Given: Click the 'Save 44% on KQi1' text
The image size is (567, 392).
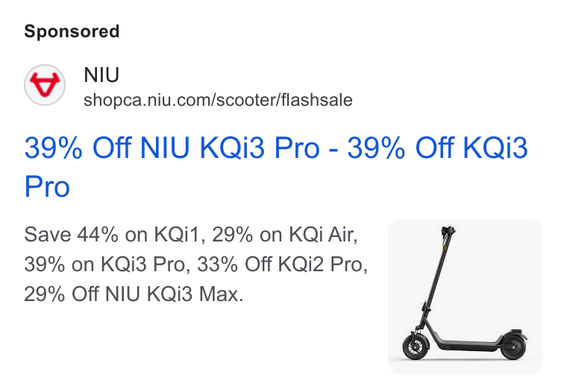Looking at the screenshot, I should (x=112, y=235).
